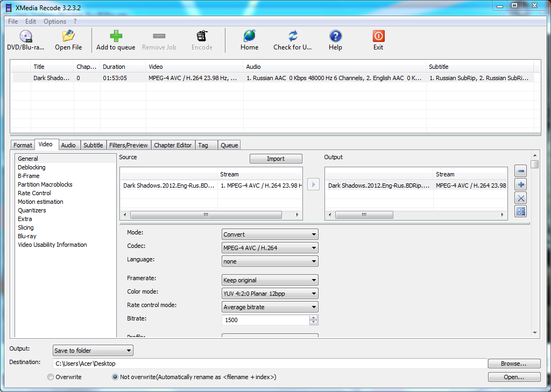Open the DVD/Blu-ray disc icon
551x392 pixels.
(25, 37)
